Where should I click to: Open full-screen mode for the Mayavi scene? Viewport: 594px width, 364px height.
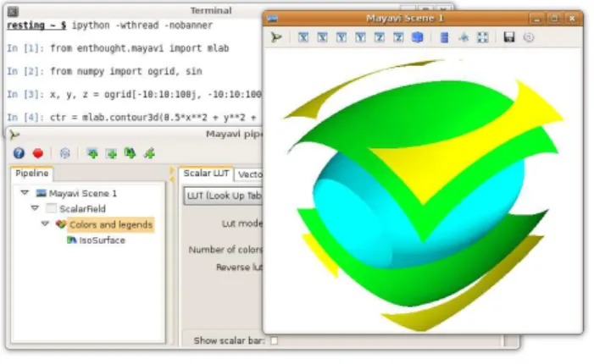pos(483,37)
